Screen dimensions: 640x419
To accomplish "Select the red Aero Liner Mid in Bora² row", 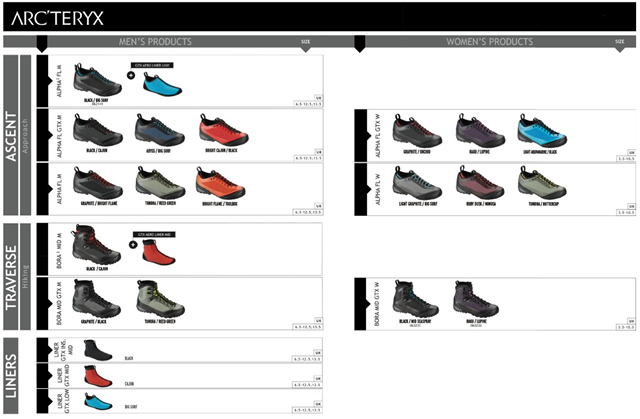I will [x=159, y=253].
